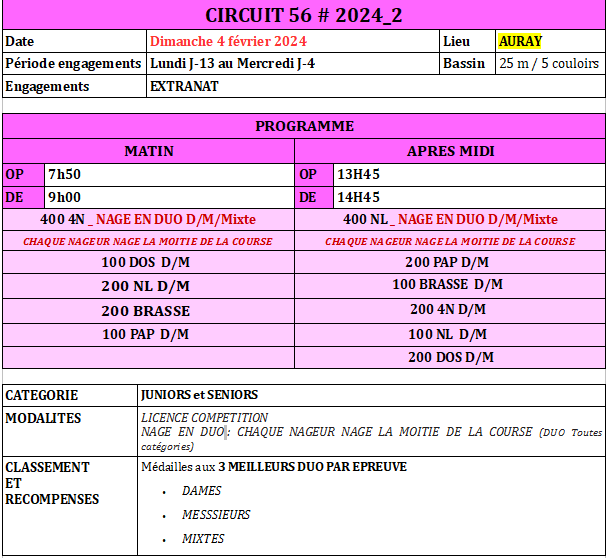This screenshot has height=558, width=615.
Task: Click the "CIRCUIT 56 # 2024_2" title
Action: tap(304, 15)
